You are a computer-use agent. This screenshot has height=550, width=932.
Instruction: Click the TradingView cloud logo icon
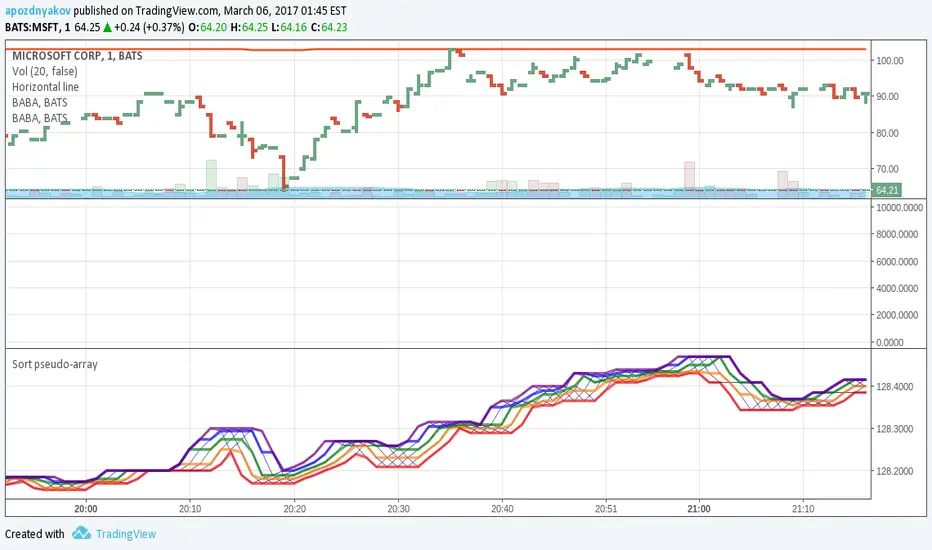click(x=81, y=533)
